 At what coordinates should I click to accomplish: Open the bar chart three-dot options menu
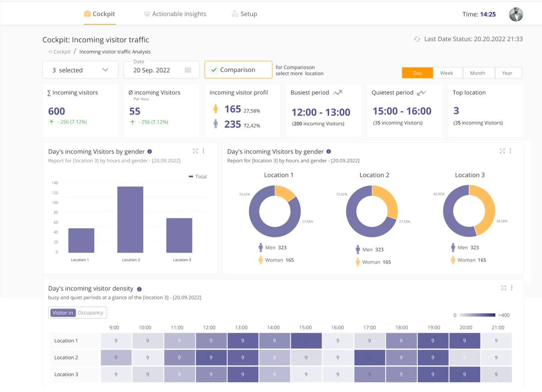click(x=203, y=151)
